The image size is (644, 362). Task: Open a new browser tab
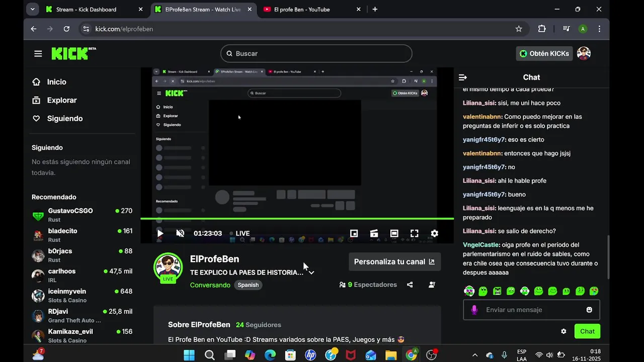(375, 9)
